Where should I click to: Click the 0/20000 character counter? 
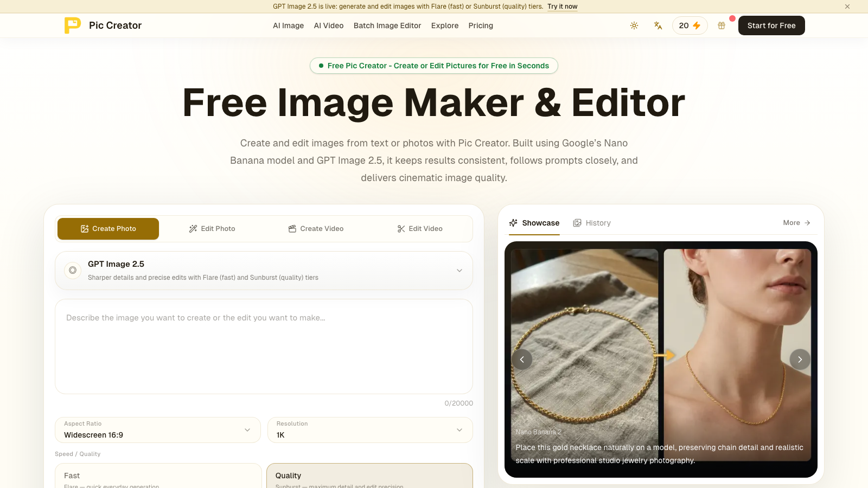point(458,403)
